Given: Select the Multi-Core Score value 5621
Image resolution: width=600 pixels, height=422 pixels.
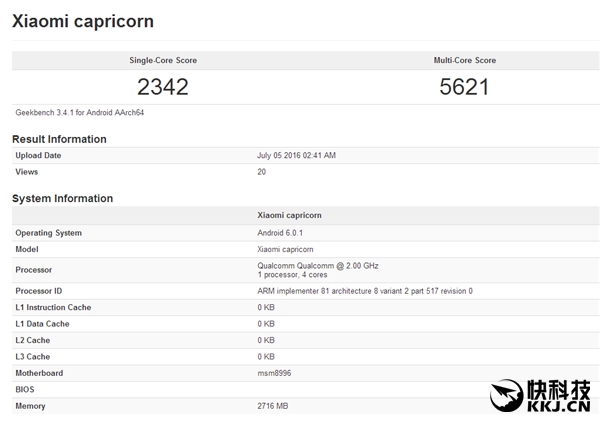Looking at the screenshot, I should [x=464, y=86].
